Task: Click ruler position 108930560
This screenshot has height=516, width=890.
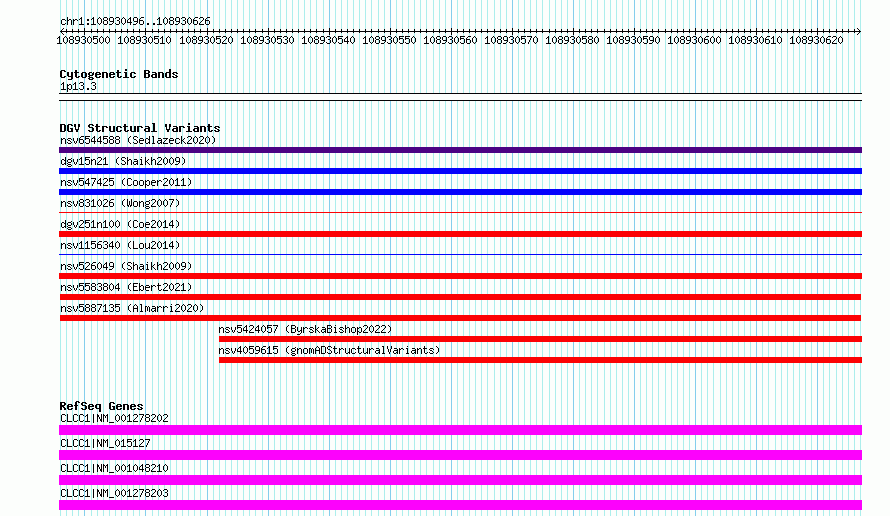Action: tap(450, 40)
